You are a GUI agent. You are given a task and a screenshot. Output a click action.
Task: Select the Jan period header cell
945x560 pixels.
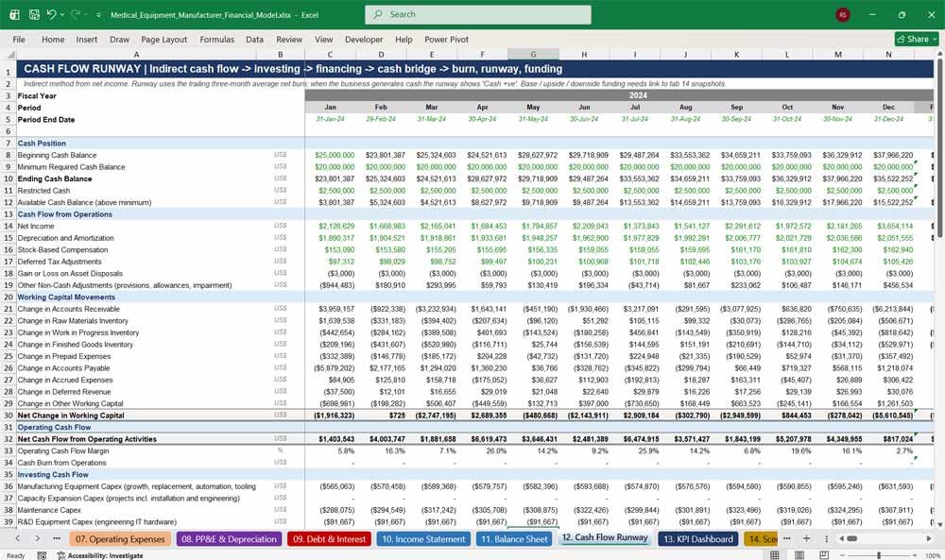tap(330, 107)
